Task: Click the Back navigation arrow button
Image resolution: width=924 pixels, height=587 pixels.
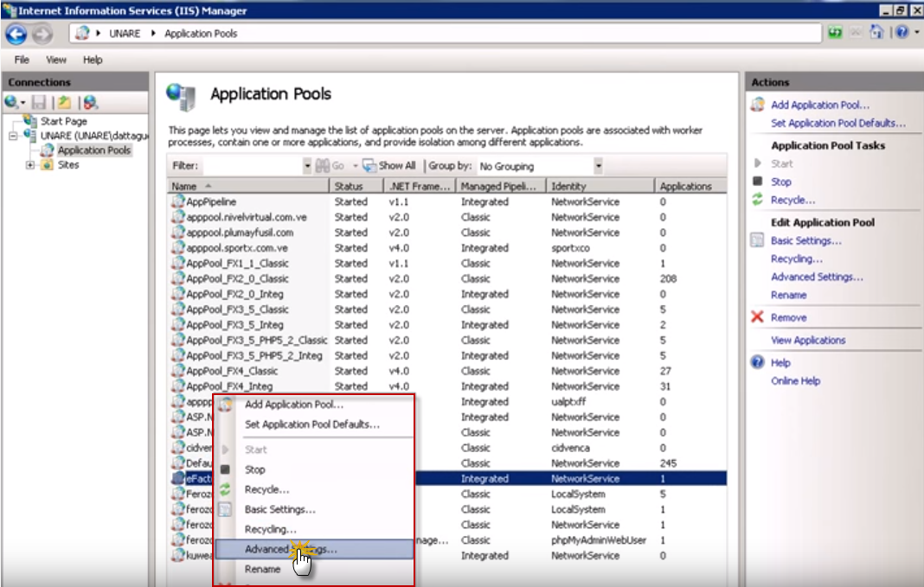Action: [x=16, y=34]
